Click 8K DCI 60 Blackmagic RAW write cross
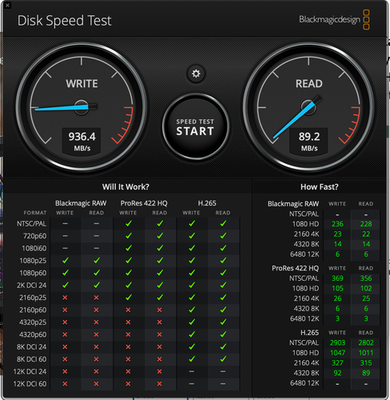The image size is (390, 400). click(65, 359)
